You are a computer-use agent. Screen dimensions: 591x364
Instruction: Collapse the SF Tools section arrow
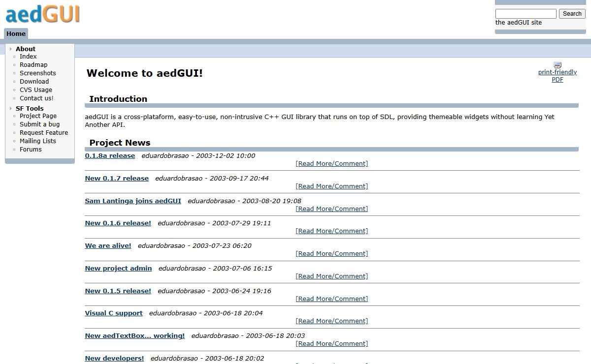pos(11,108)
